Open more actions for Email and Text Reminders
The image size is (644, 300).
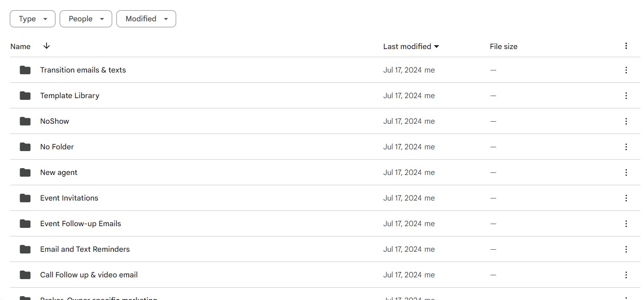click(626, 249)
